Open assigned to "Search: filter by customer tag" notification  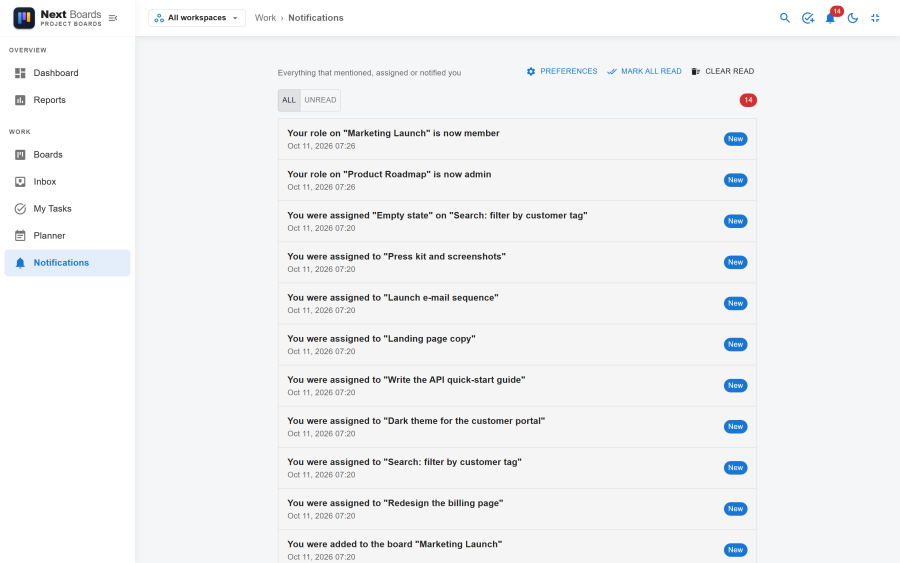(517, 468)
